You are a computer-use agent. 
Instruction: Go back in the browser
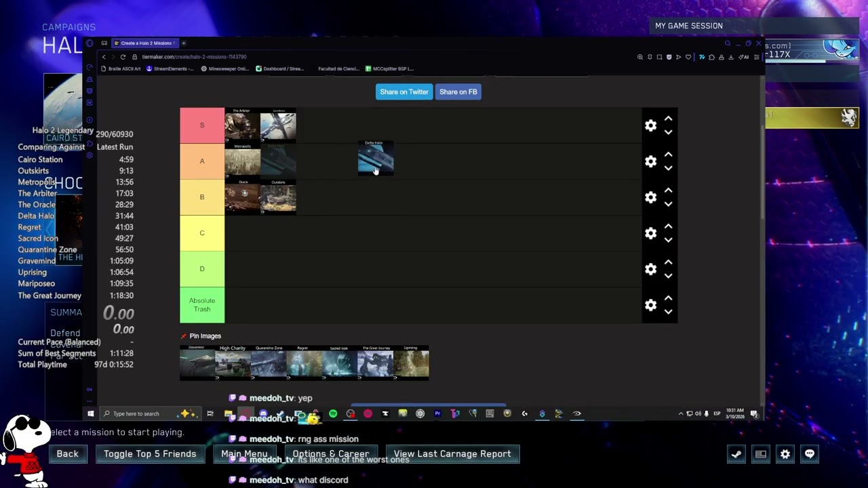[104, 57]
